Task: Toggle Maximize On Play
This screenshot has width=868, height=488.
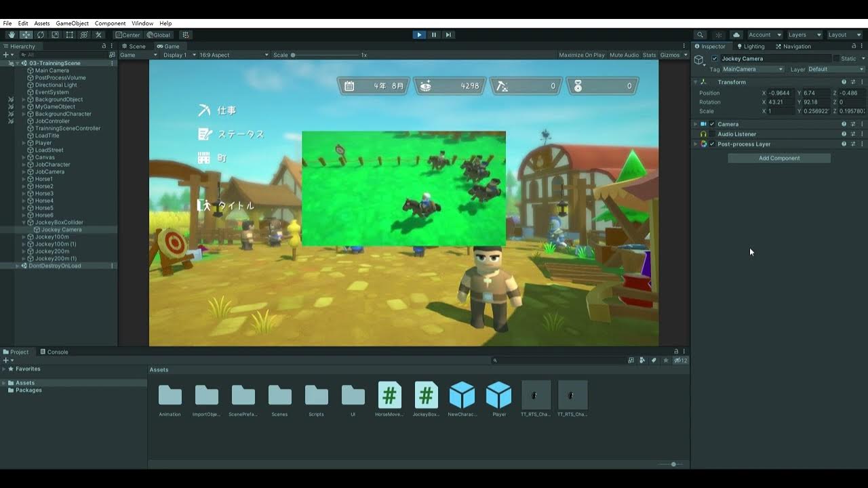Action: [582, 55]
